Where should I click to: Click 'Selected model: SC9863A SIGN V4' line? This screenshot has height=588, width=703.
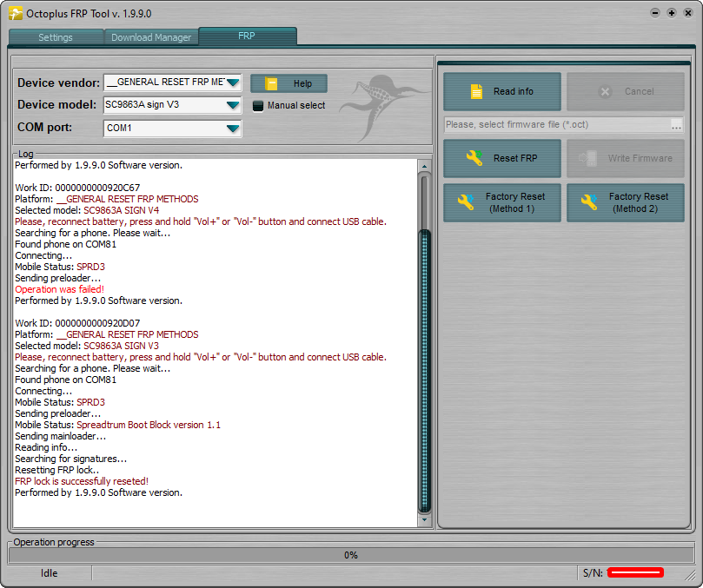click(87, 210)
